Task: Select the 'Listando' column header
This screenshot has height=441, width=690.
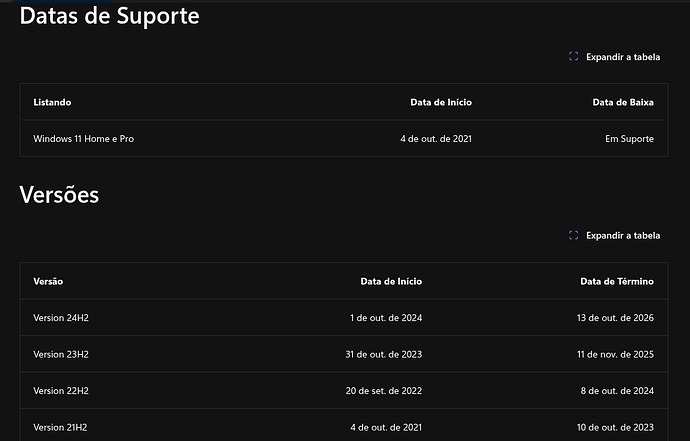Action: (x=52, y=102)
